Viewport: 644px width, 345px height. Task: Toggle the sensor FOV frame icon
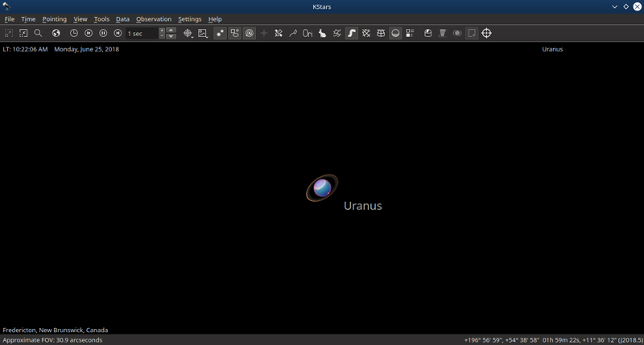472,33
